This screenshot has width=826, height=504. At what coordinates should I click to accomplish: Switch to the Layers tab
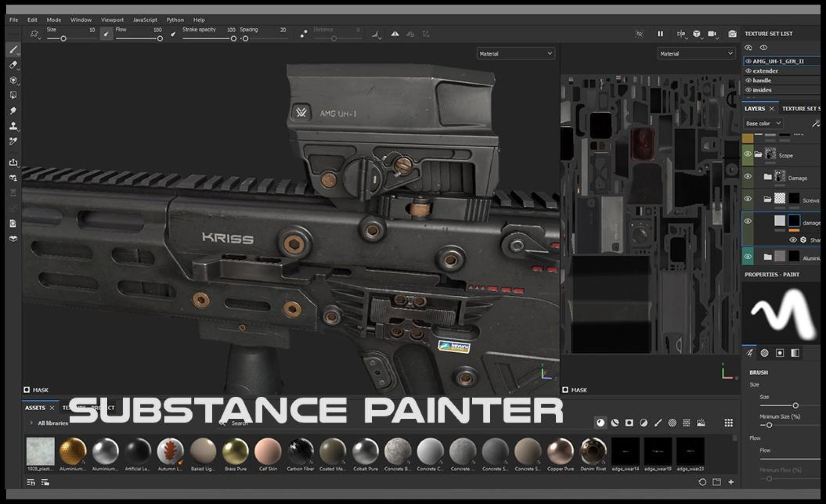[755, 109]
